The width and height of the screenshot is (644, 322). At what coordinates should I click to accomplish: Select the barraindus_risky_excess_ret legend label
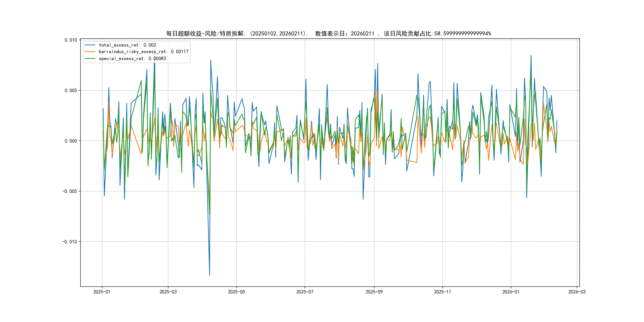[144, 52]
